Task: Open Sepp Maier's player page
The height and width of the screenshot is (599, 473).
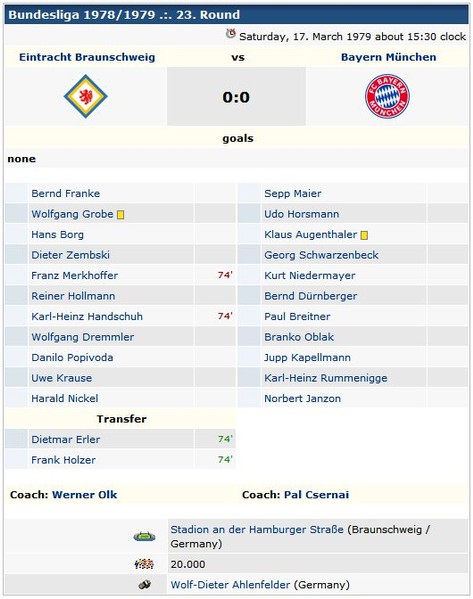Action: pos(293,194)
